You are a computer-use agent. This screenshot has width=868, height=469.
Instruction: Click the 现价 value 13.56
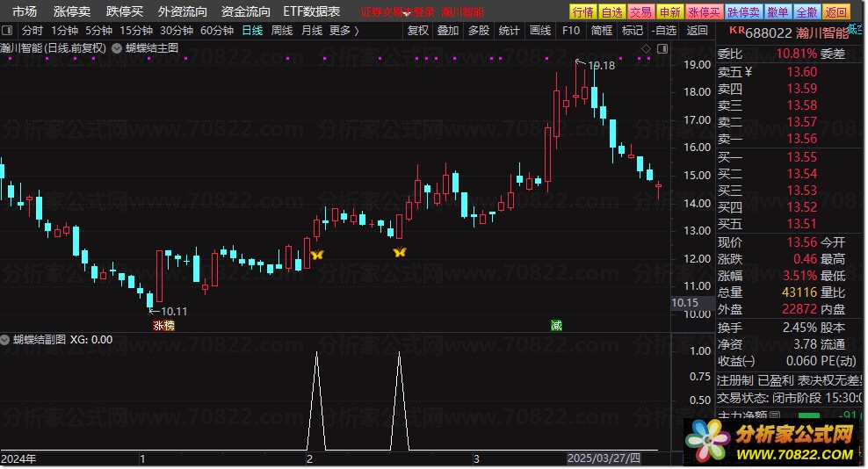(x=801, y=242)
